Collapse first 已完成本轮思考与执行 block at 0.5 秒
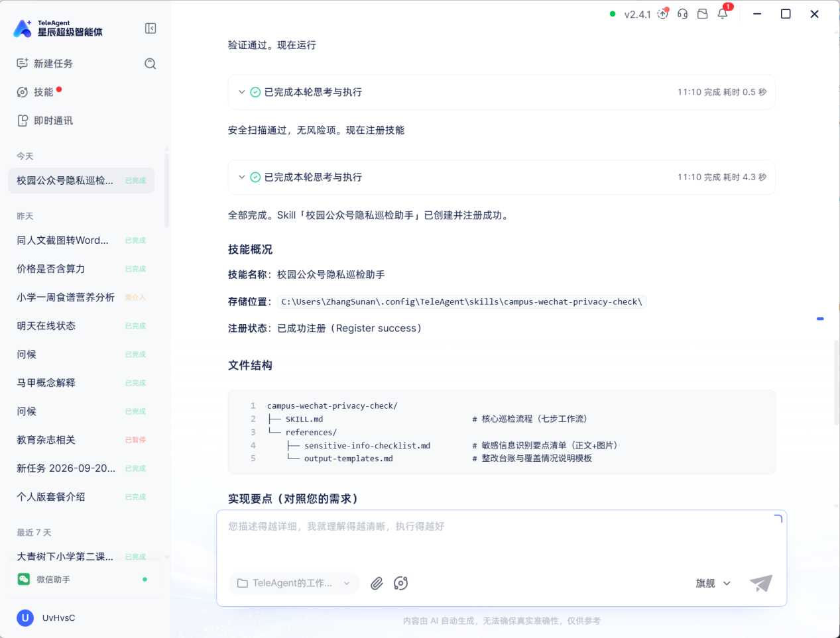 point(242,92)
